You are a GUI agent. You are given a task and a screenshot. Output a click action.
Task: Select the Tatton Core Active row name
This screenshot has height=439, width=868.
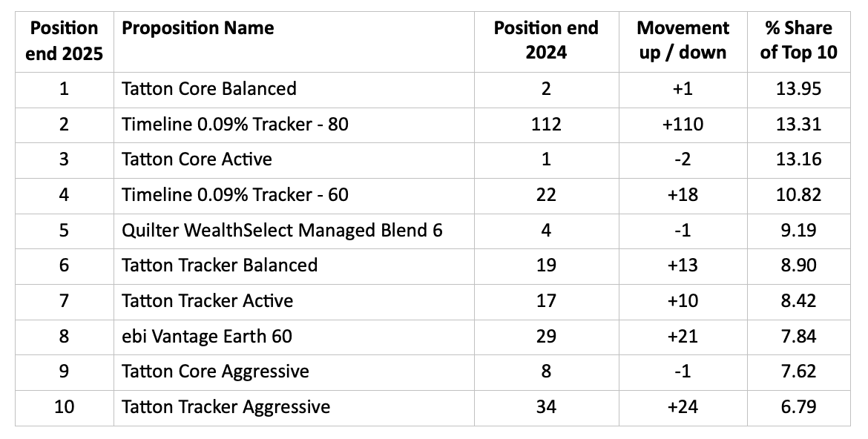coord(197,159)
